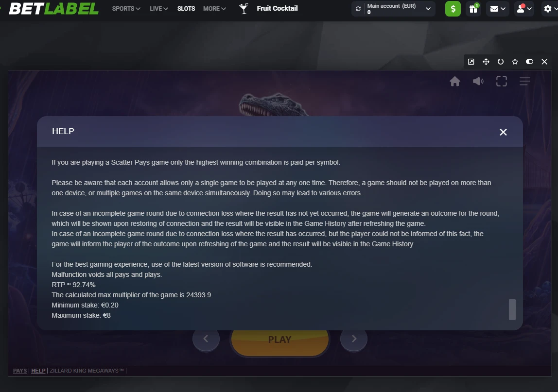
Task: Add game to favorites star
Action: pos(515,62)
